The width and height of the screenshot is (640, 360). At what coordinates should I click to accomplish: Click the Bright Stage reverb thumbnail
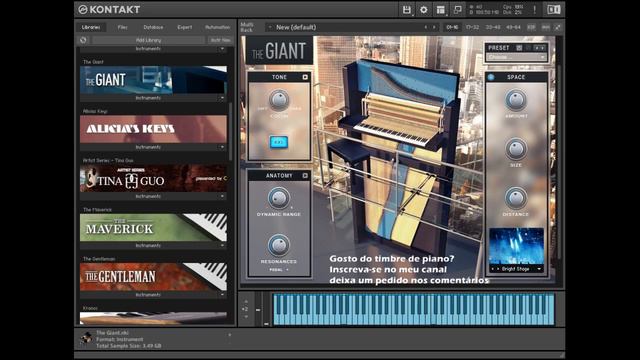click(516, 247)
